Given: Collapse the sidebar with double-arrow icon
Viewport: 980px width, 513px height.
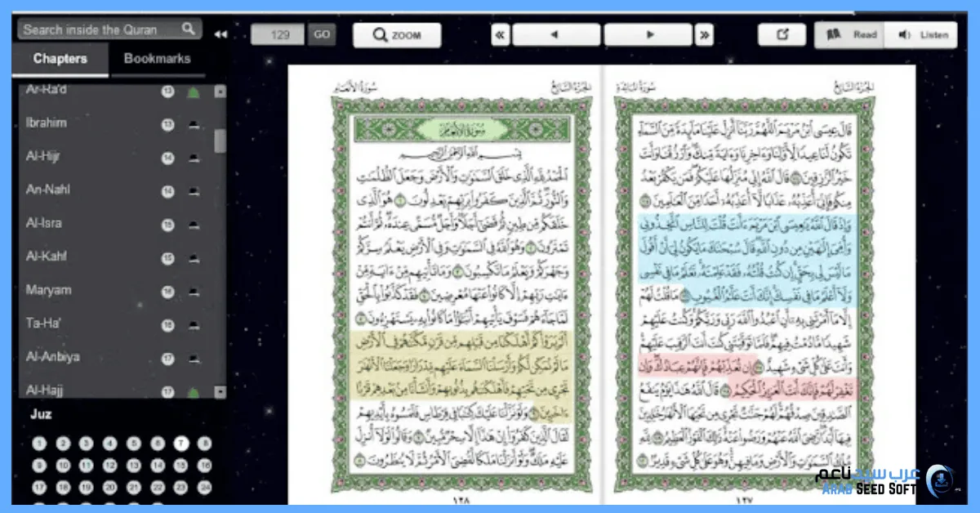Looking at the screenshot, I should coord(220,34).
